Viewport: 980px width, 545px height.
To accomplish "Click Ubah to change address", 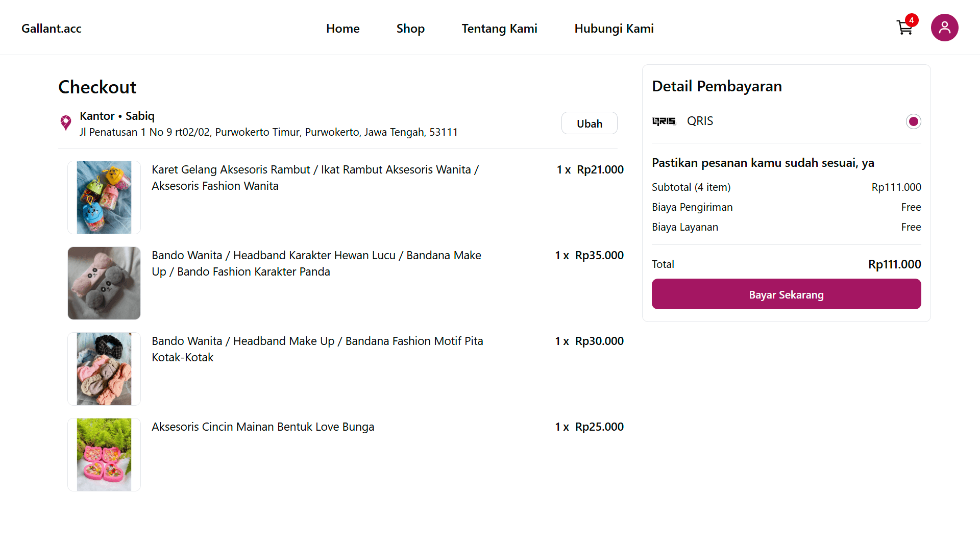I will click(590, 123).
